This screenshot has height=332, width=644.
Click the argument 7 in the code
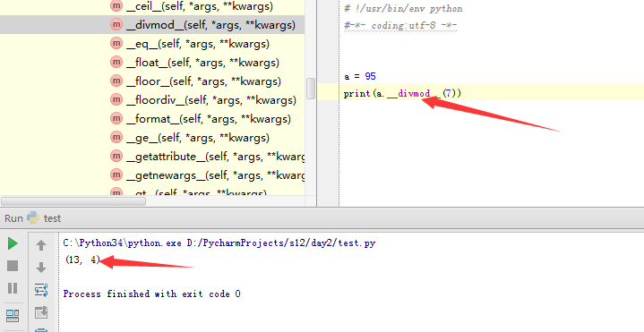tap(449, 93)
